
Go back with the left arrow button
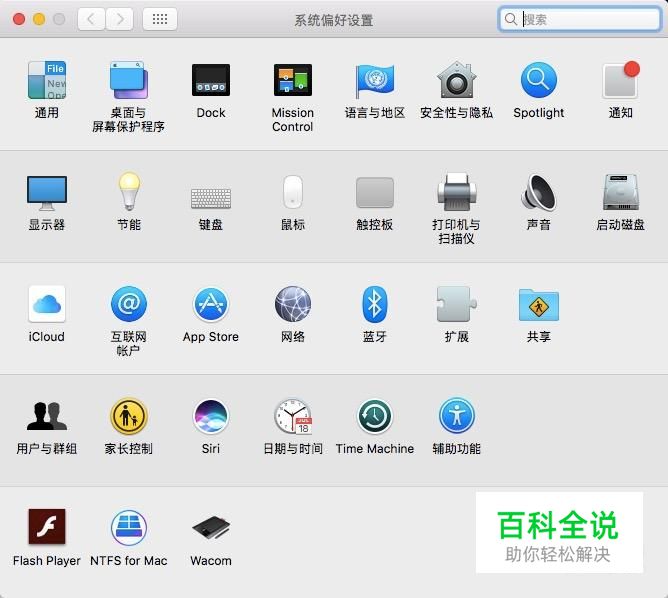coord(91,19)
